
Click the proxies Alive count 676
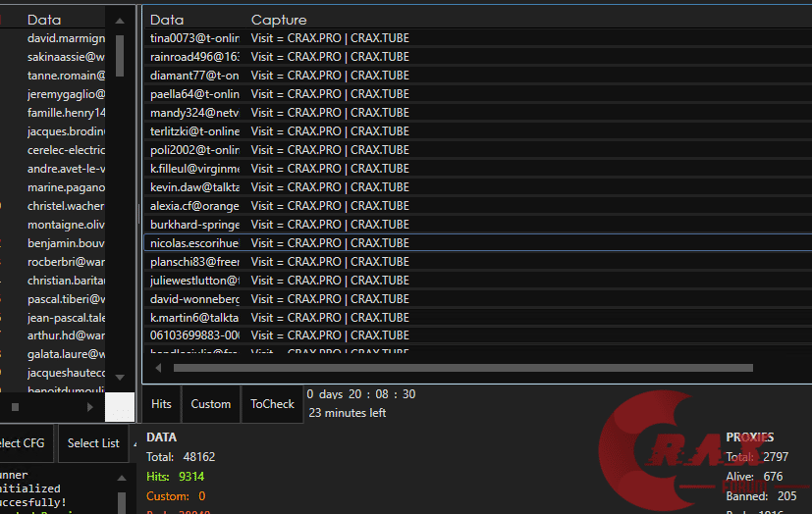point(773,477)
